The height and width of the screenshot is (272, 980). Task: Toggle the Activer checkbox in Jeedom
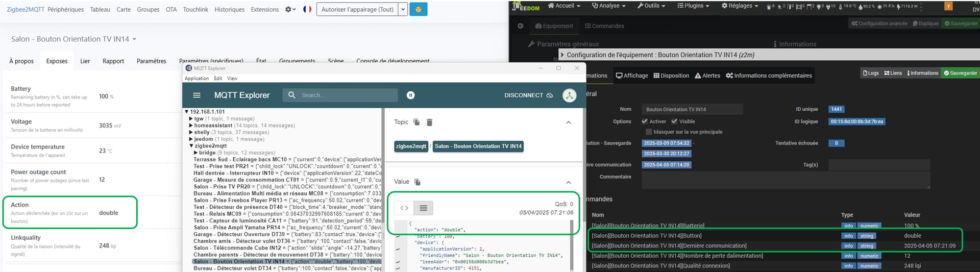click(x=645, y=121)
